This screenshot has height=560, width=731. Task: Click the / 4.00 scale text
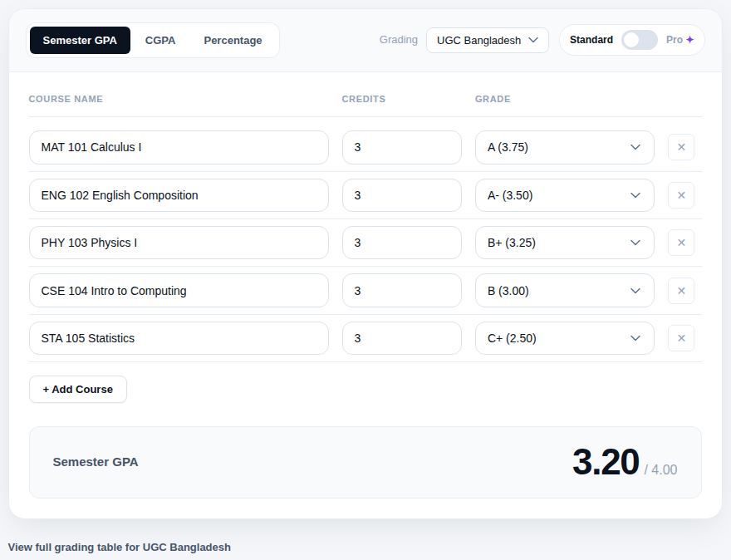pos(660,469)
